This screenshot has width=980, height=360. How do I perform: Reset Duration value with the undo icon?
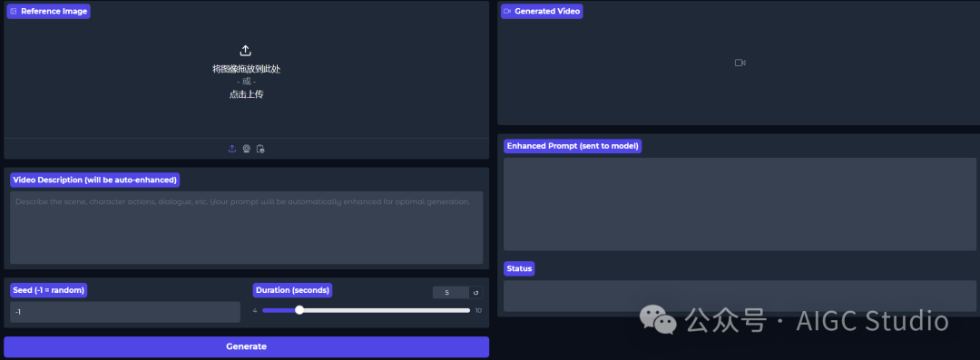coord(475,293)
